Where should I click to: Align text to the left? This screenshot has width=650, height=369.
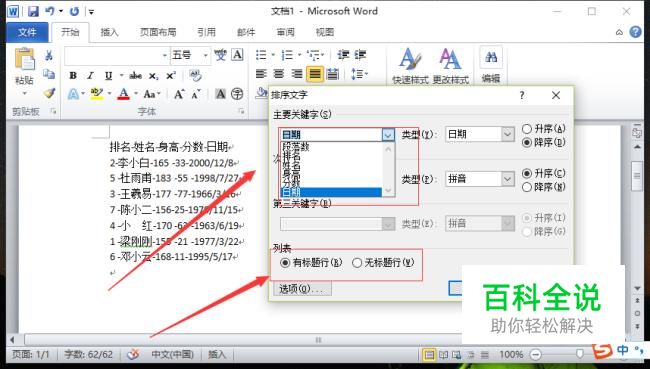pyautogui.click(x=261, y=74)
